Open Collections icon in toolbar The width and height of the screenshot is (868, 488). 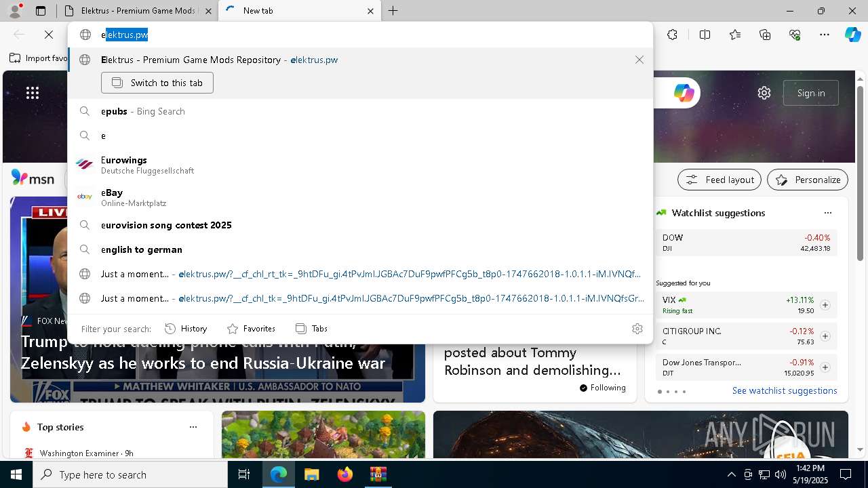pos(765,35)
